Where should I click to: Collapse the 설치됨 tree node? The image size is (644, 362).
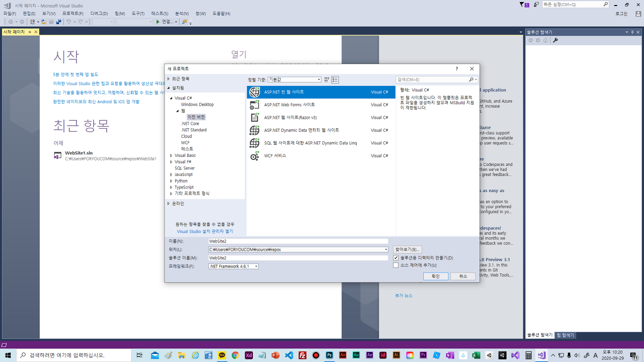point(169,88)
